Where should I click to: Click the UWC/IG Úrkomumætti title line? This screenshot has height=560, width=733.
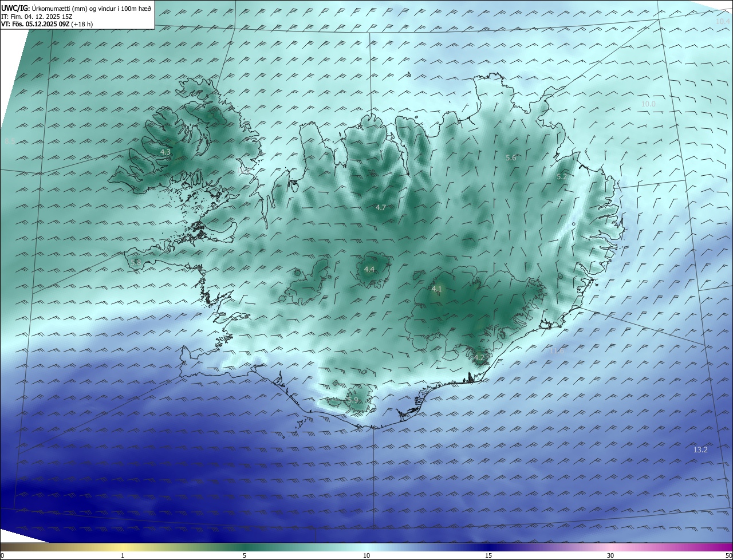tap(76, 8)
